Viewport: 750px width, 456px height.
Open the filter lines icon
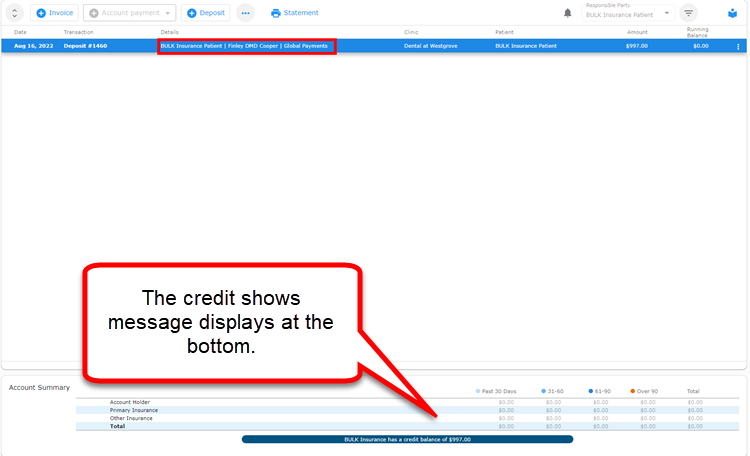coord(688,13)
